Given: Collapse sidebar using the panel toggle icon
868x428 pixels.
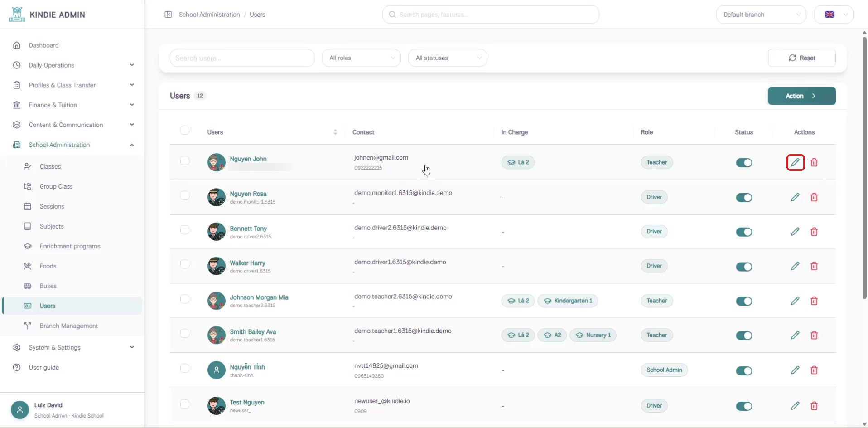Looking at the screenshot, I should pos(168,15).
